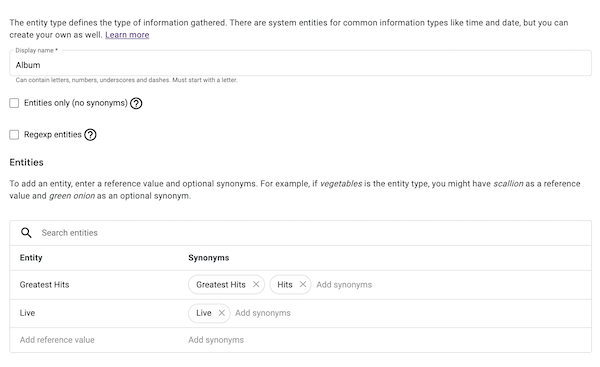Screen dimensions: 600x367
Task: Select the Greatest Hits entity name
Action: 44,285
